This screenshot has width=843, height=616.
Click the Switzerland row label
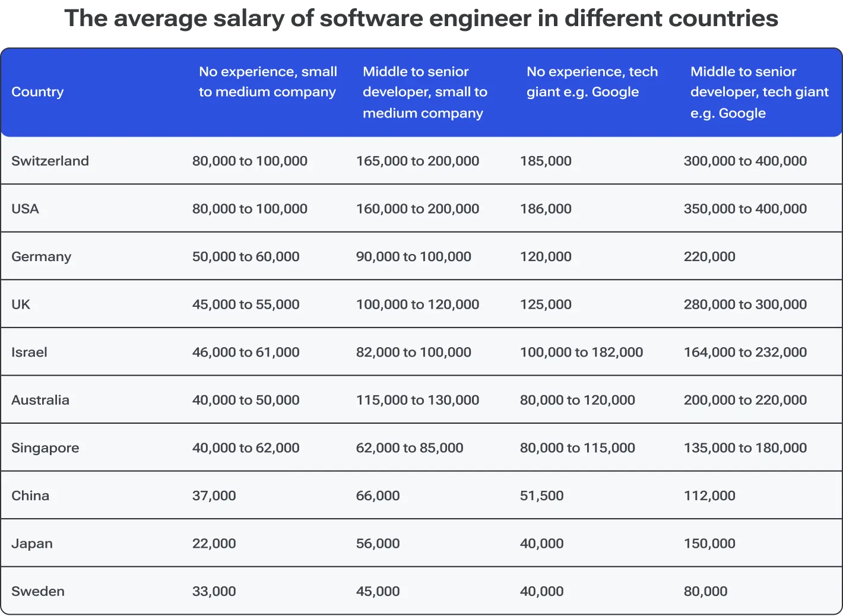click(50, 160)
